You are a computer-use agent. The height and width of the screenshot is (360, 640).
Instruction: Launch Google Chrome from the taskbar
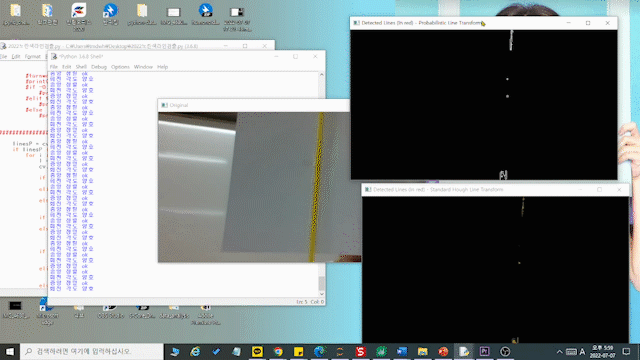(278, 351)
